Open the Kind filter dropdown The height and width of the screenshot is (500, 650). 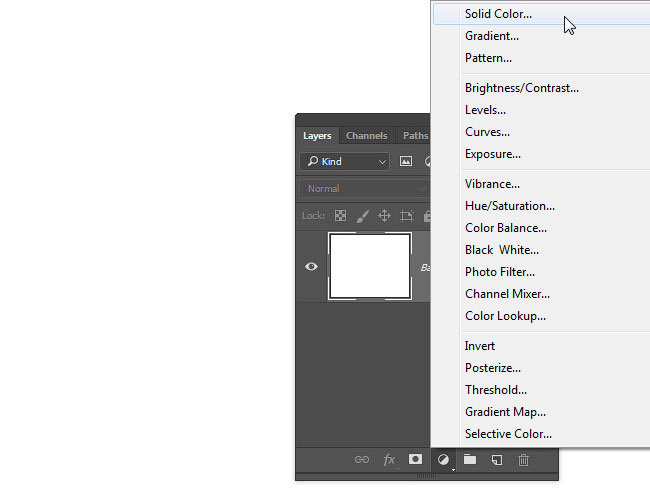coord(345,161)
